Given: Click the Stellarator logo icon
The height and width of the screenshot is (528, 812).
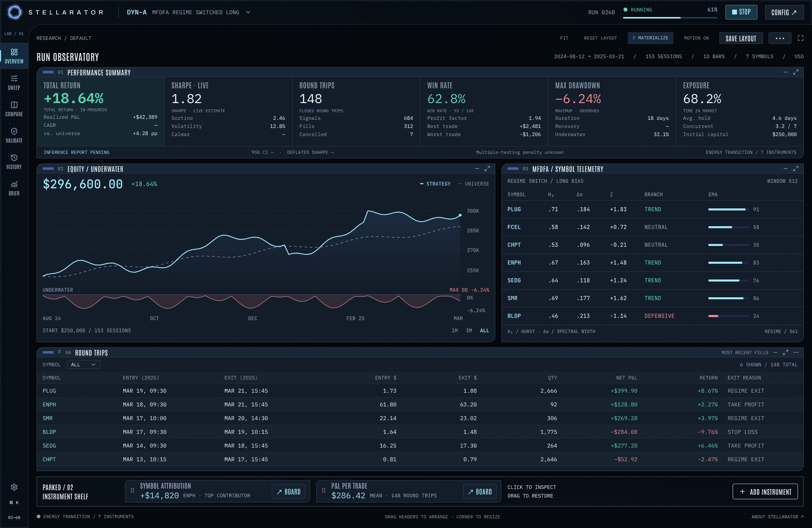Looking at the screenshot, I should (15, 12).
